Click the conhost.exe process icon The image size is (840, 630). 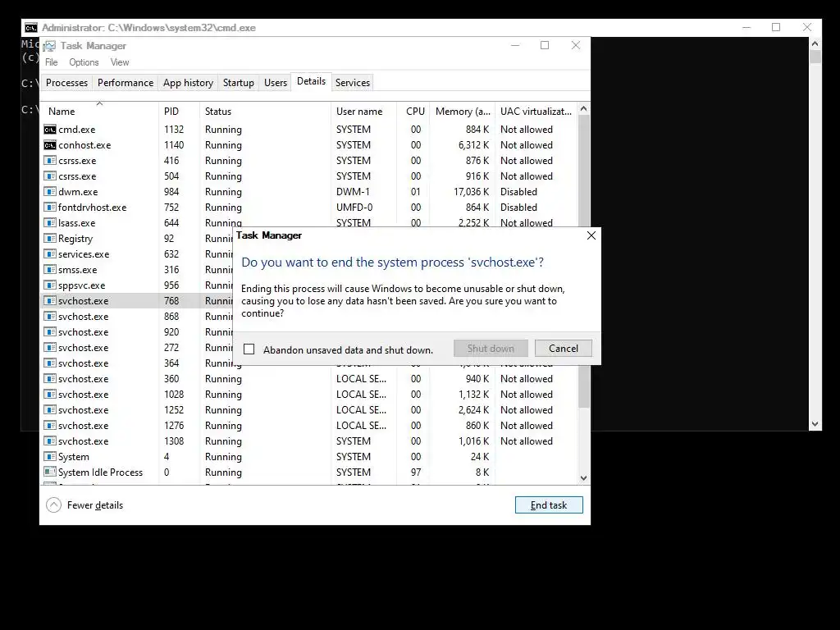50,145
